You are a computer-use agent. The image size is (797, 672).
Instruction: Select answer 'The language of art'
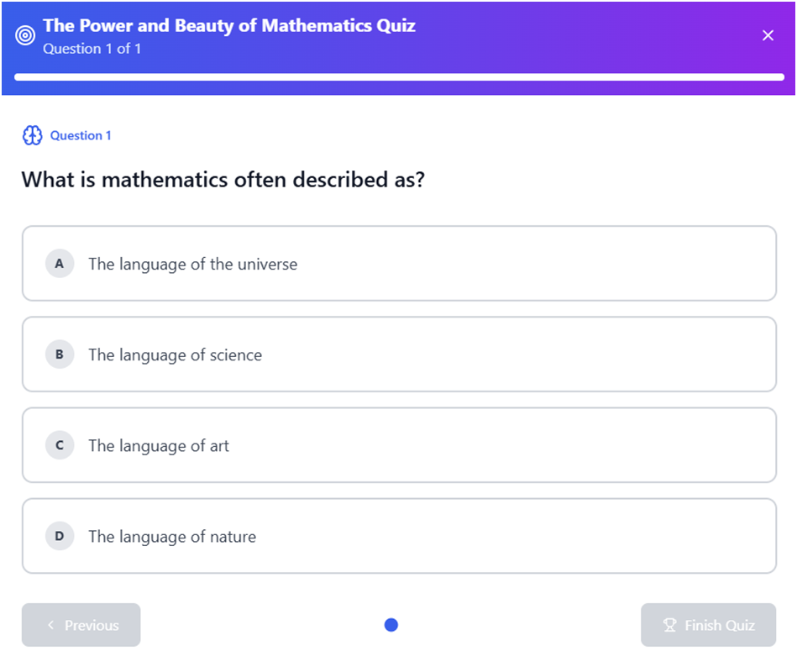(x=399, y=445)
